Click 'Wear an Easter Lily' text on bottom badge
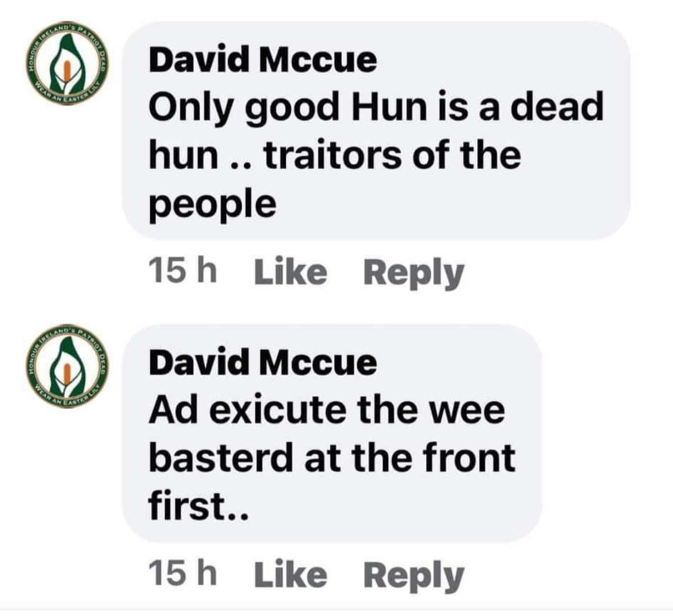 68,395
